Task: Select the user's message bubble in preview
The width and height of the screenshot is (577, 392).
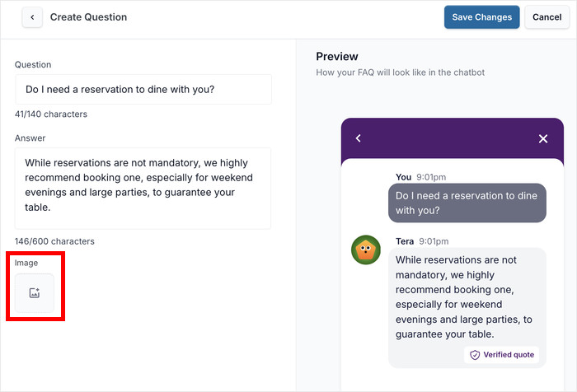Action: 467,203
